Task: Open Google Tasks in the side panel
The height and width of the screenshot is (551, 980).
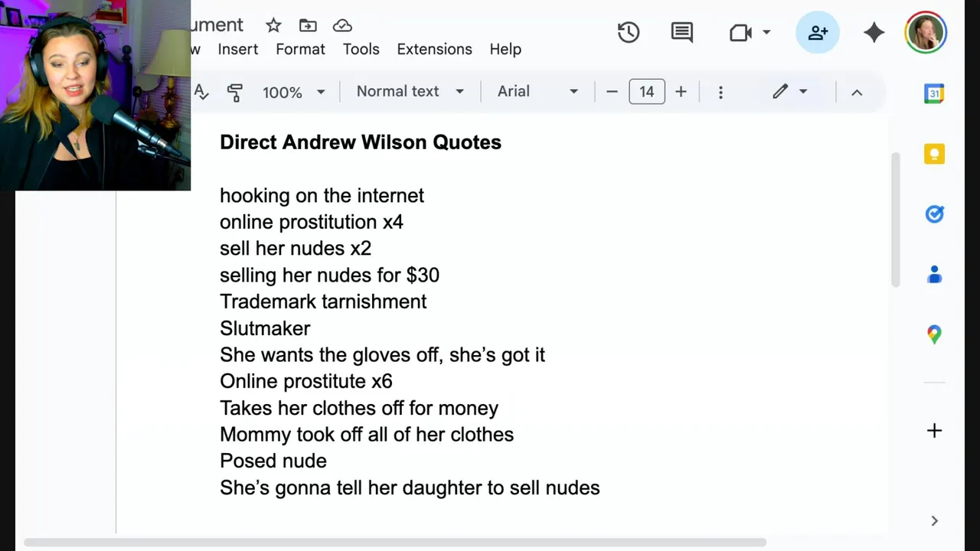Action: (x=934, y=214)
